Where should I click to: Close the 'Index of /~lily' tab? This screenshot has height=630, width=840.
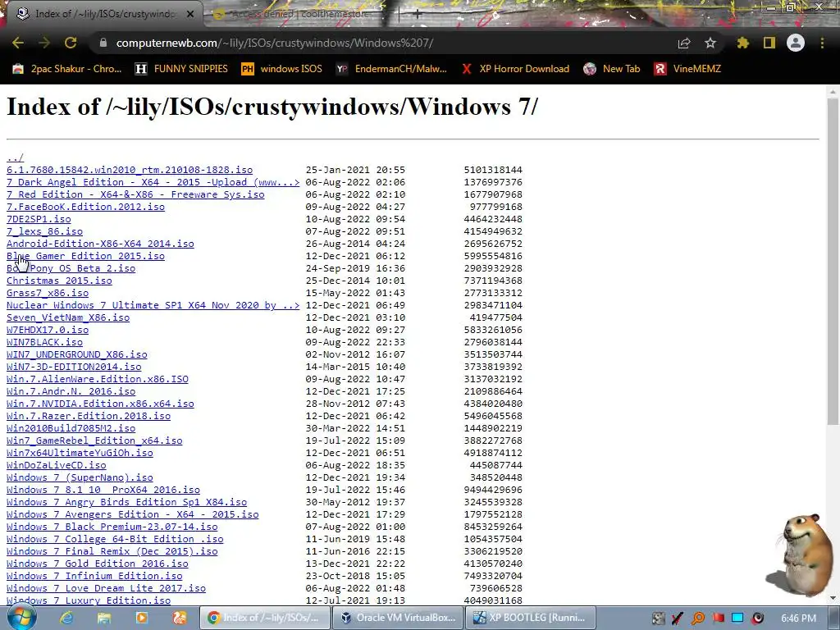(190, 14)
